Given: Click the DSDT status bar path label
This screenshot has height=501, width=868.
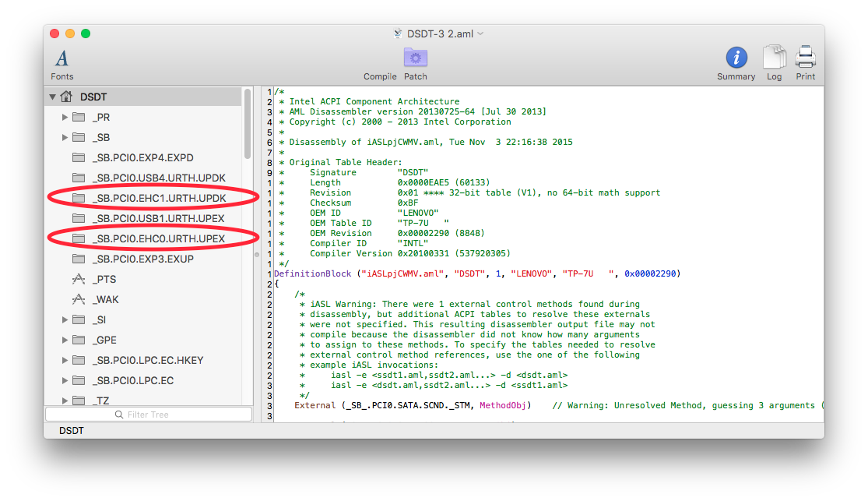Looking at the screenshot, I should tap(72, 431).
